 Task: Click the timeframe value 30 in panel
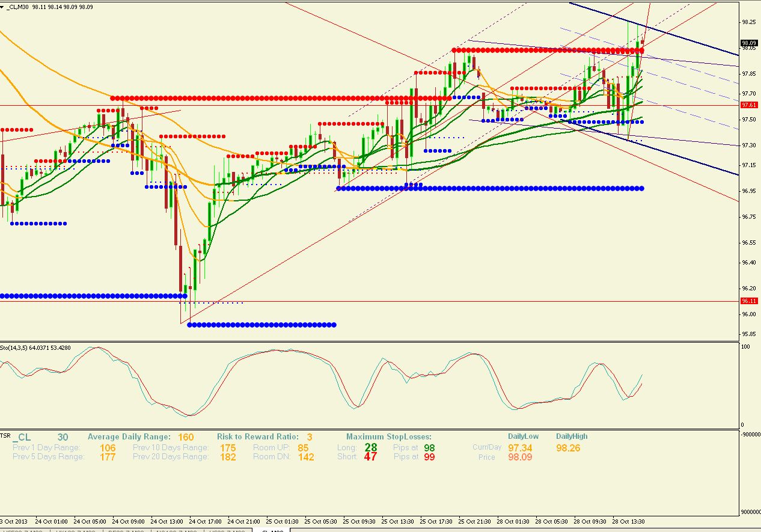tap(63, 437)
